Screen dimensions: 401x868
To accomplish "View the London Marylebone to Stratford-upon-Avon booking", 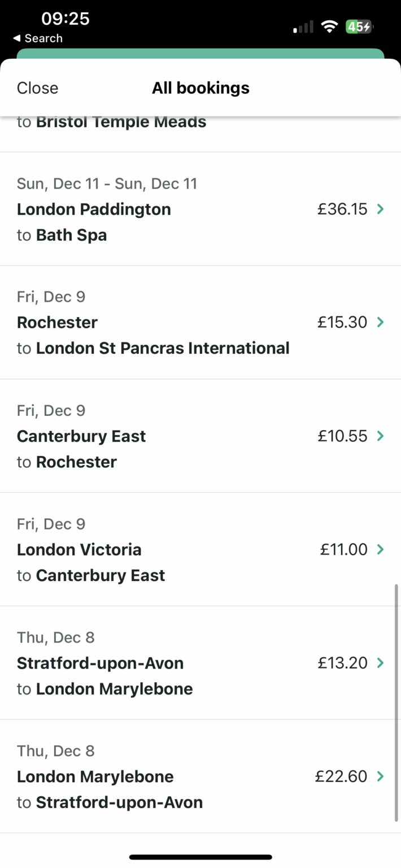I will [x=200, y=776].
